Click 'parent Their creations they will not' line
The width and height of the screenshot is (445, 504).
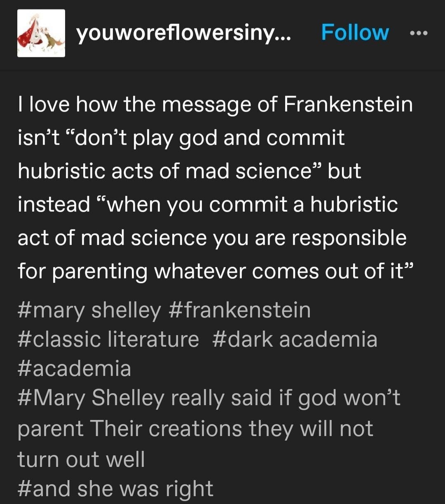[x=195, y=429]
